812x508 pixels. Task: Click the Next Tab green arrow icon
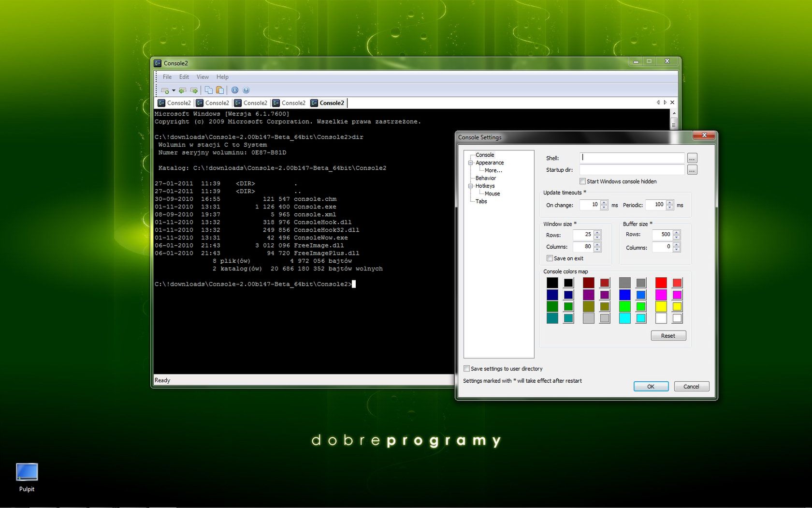click(194, 90)
